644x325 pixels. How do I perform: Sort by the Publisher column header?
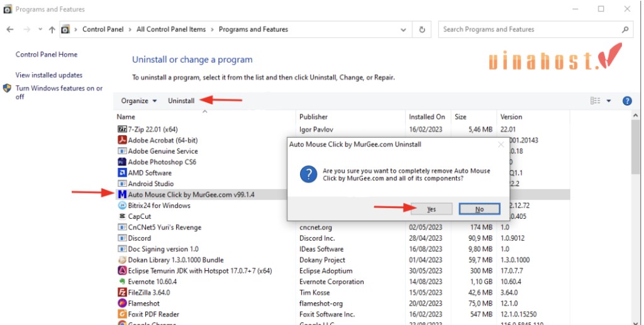(350, 117)
